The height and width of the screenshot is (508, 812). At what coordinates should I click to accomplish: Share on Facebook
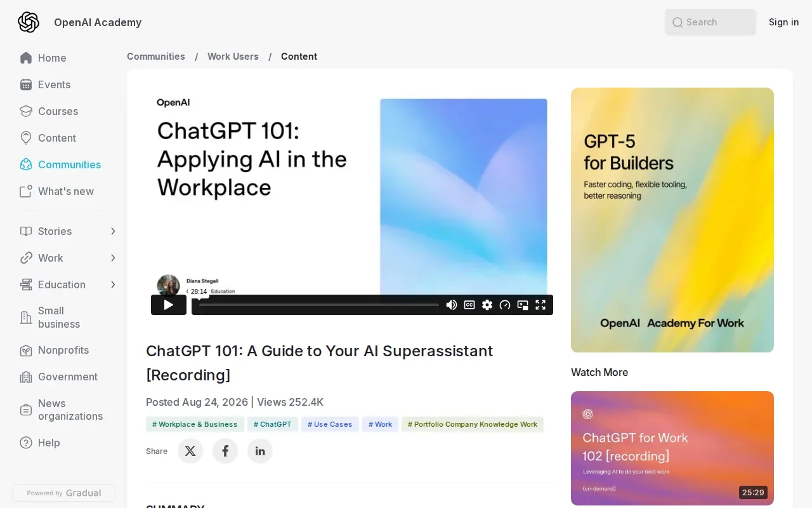click(x=225, y=451)
